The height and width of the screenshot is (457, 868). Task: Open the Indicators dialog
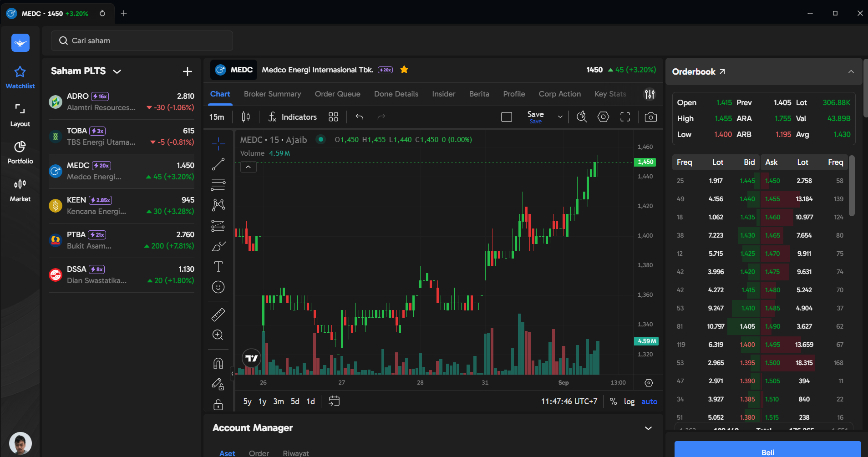(292, 117)
